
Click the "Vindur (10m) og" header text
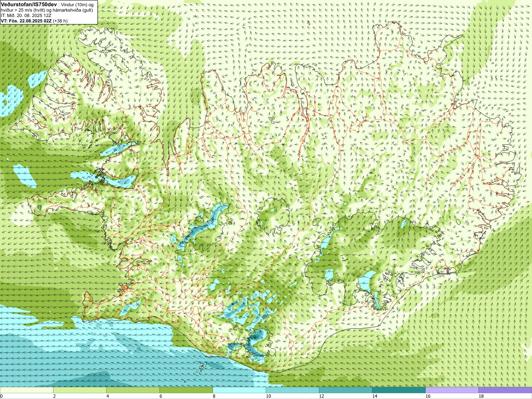78,4
